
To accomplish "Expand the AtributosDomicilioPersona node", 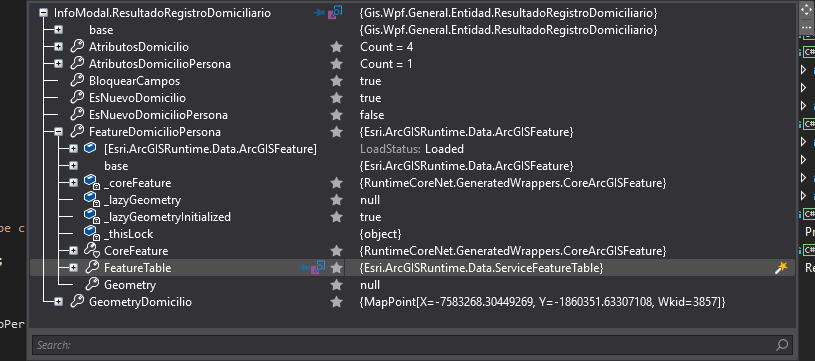I will tap(59, 64).
